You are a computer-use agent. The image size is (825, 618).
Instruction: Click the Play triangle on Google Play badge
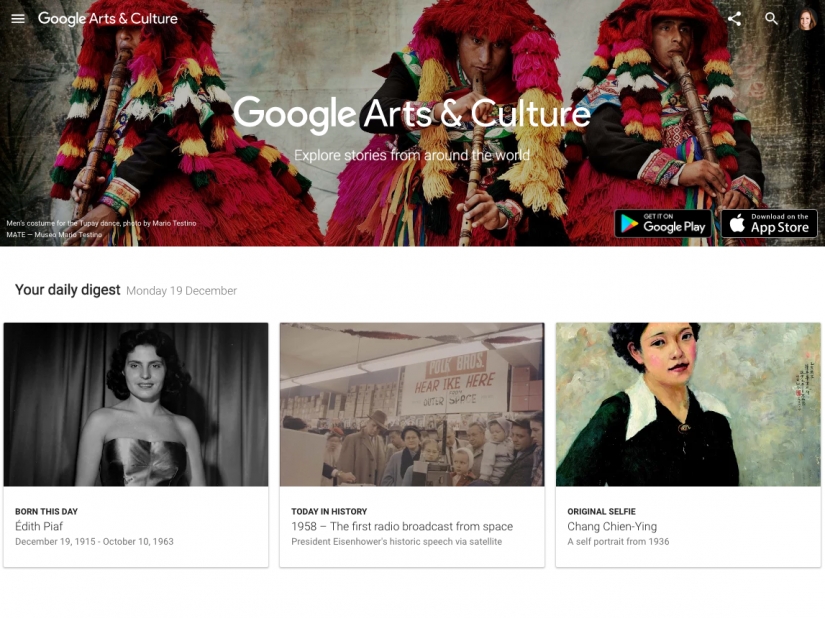click(628, 223)
